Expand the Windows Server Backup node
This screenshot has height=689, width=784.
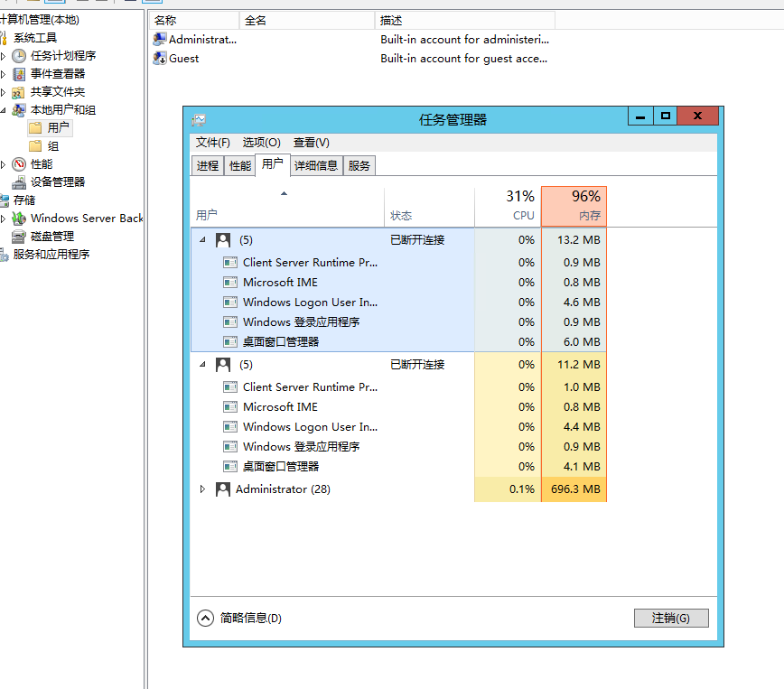point(3,218)
